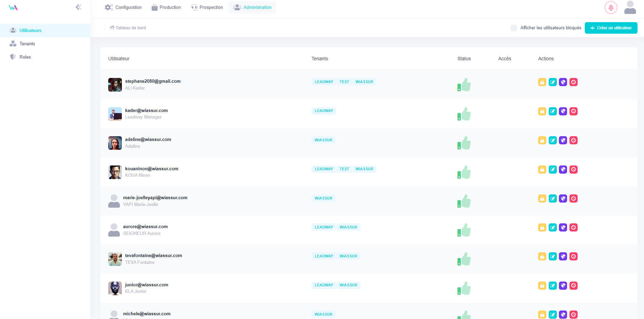Click the thumbs-up status icon for aurore@wiassur.com

464,230
